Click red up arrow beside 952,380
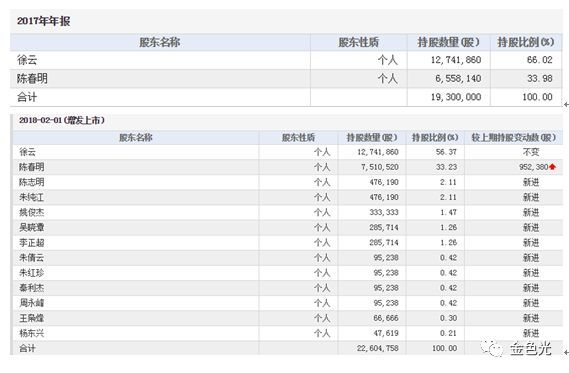569x373 pixels. coord(552,167)
